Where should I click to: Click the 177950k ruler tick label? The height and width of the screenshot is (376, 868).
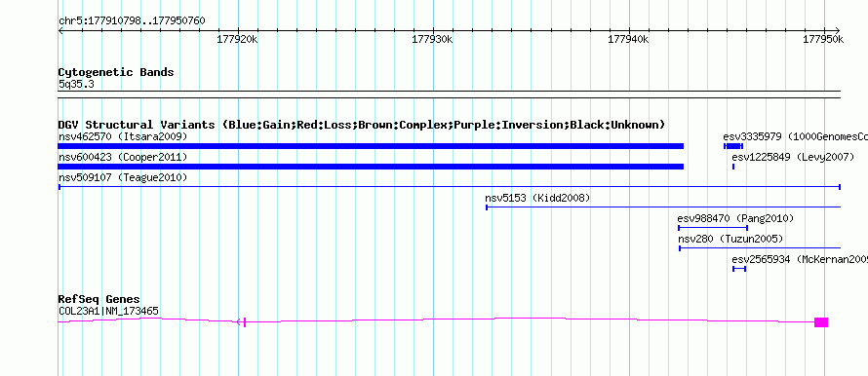(x=824, y=40)
